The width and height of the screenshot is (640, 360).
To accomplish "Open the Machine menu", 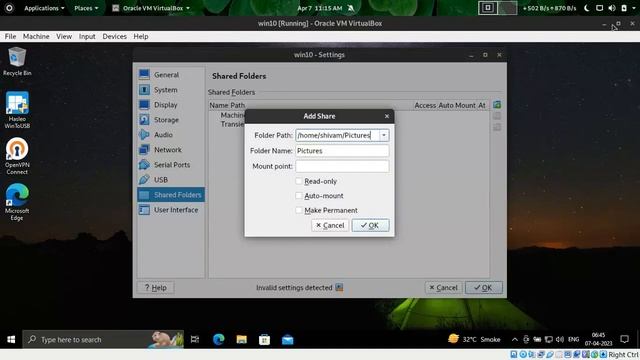I will (36, 36).
